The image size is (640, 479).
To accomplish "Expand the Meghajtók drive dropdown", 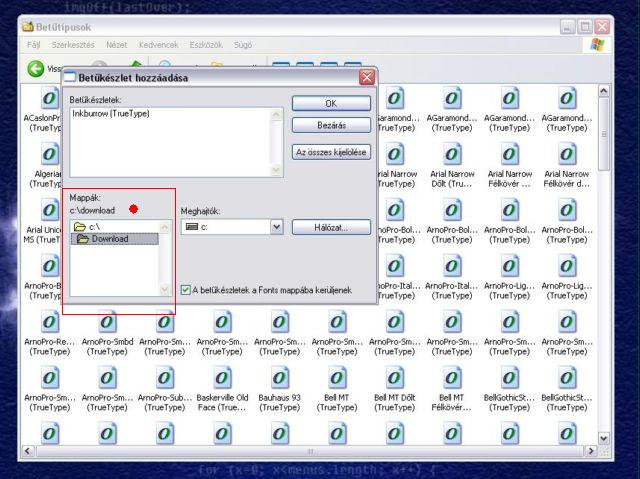I will 276,227.
